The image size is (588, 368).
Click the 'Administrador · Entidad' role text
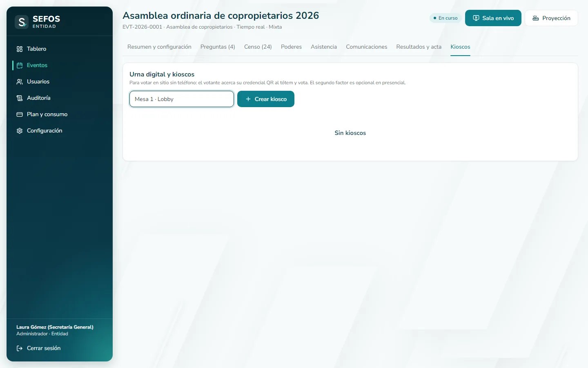(42, 334)
